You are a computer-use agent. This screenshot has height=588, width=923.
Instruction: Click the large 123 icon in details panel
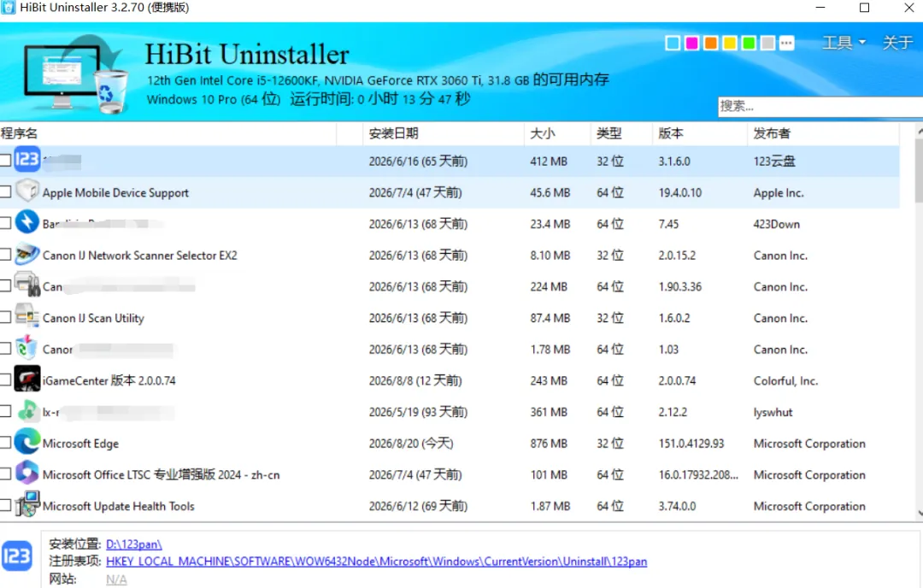pyautogui.click(x=16, y=556)
